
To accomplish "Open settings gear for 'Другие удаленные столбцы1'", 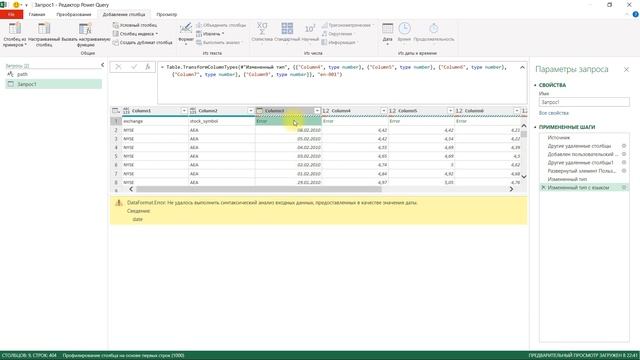I will (x=624, y=162).
